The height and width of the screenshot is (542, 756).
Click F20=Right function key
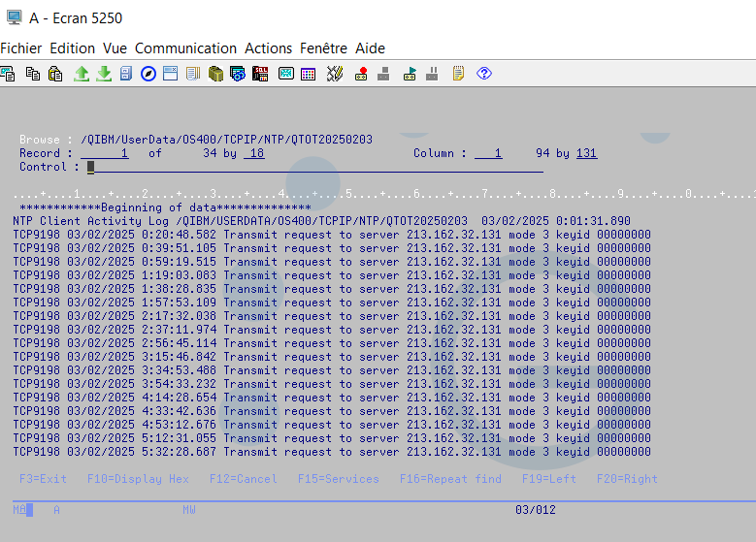[627, 479]
